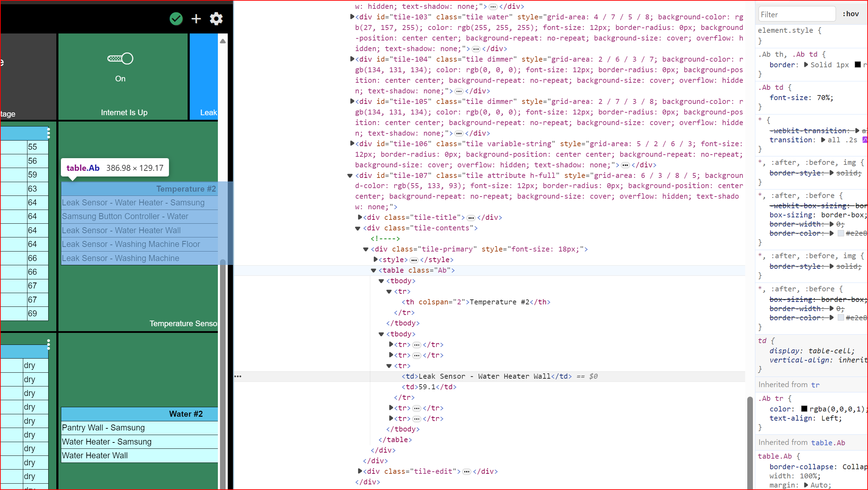The width and height of the screenshot is (868, 490).
Task: Click the plus icon to add a new tile
Action: [196, 19]
